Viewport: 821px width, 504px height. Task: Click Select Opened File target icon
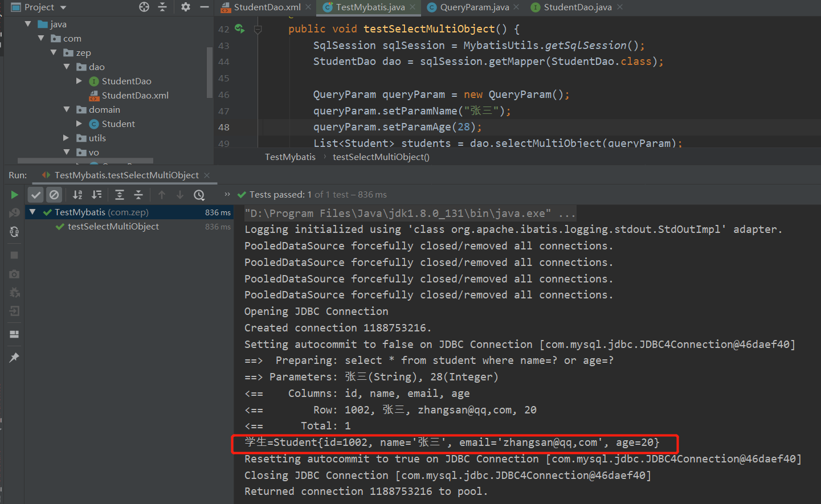click(x=144, y=7)
